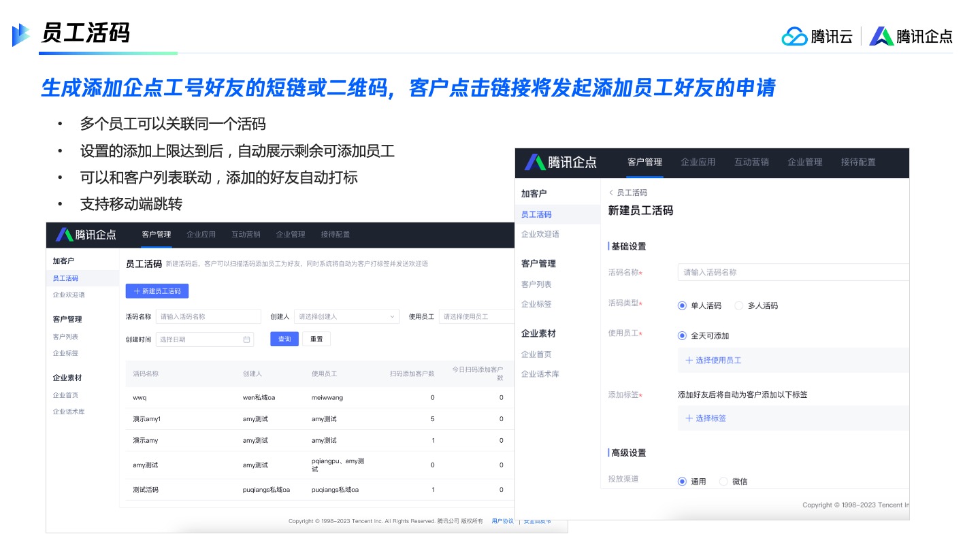The height and width of the screenshot is (551, 980).
Task: Select 企业话术库 in right window sidebar
Action: [x=540, y=374]
